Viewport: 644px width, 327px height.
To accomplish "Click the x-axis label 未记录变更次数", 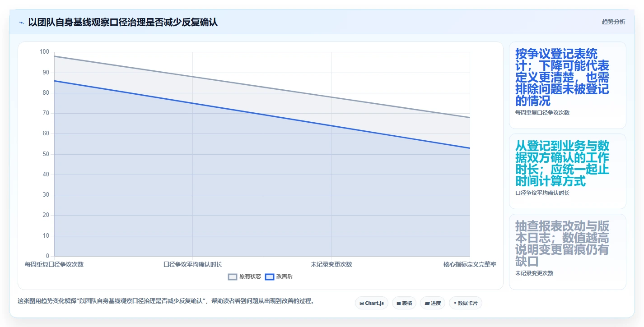I will click(331, 264).
